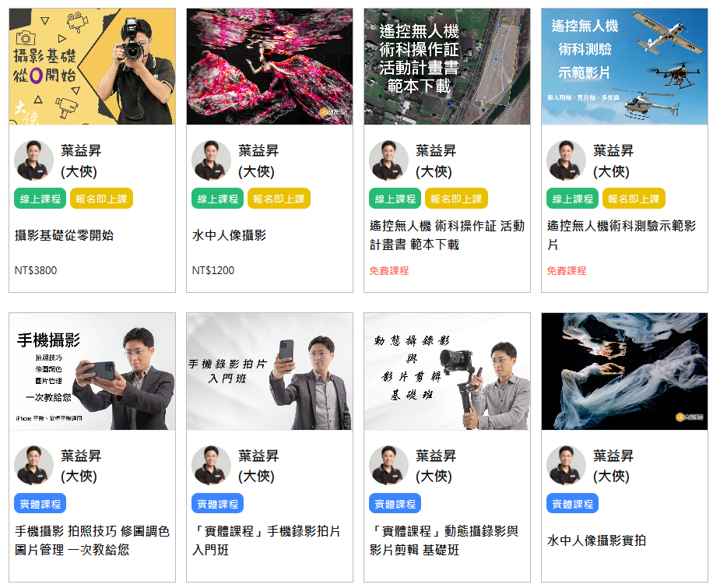Click the white dress underwater photo thumbnail

pyautogui.click(x=624, y=371)
